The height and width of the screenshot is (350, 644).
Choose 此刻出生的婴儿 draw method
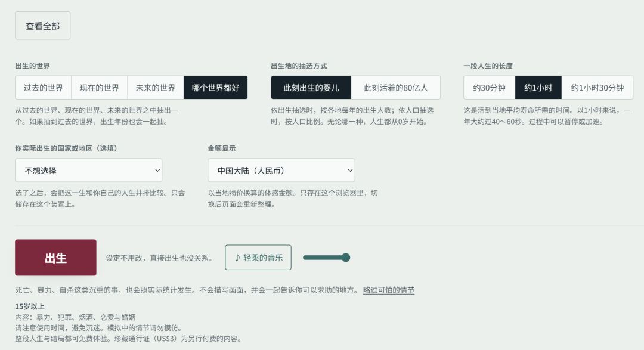[x=311, y=88]
